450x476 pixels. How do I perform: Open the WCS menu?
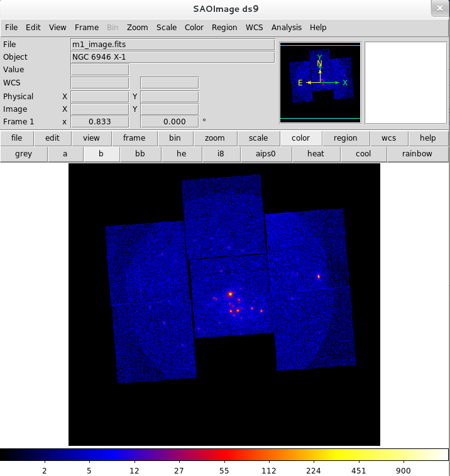tap(255, 28)
